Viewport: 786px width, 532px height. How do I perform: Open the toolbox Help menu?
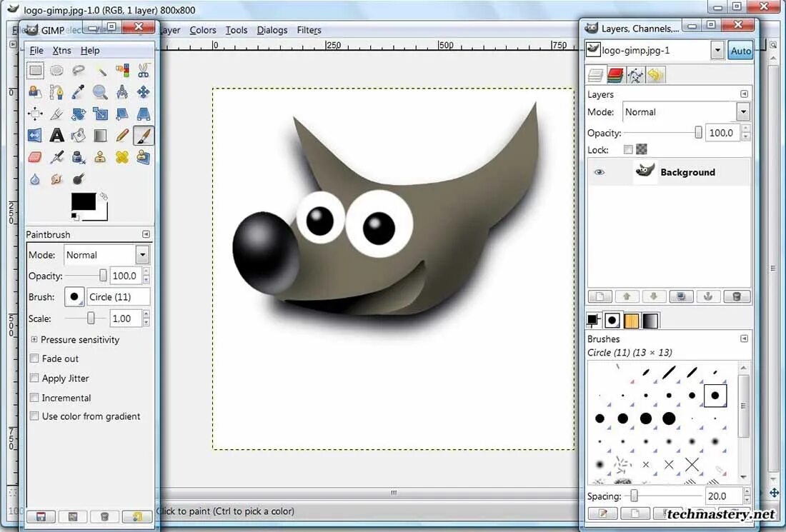[90, 50]
